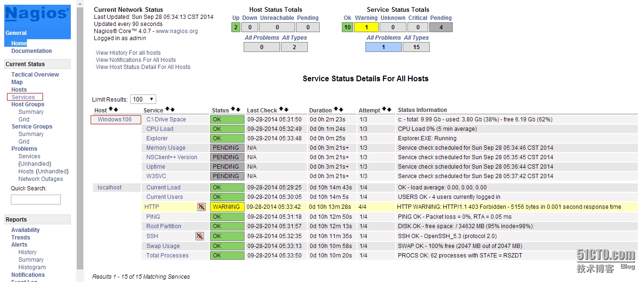Open Trends report
Screen dimensions: 644x282
point(21,238)
